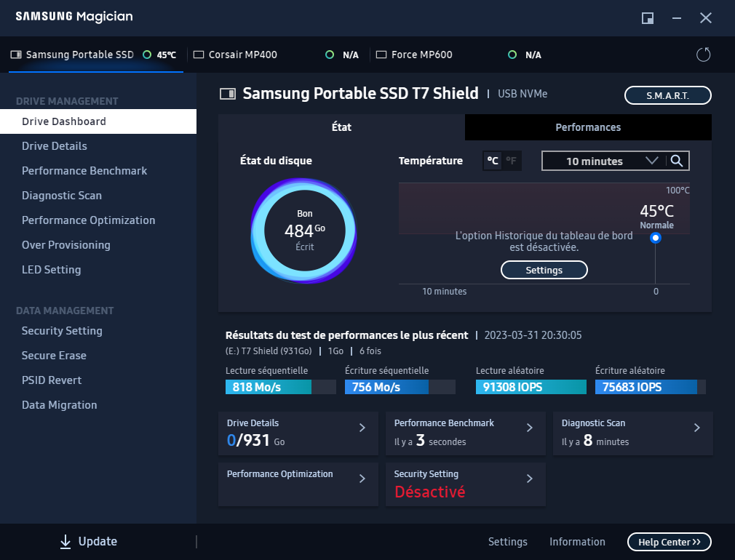Click the Force MP600 drive icon

pos(381,55)
